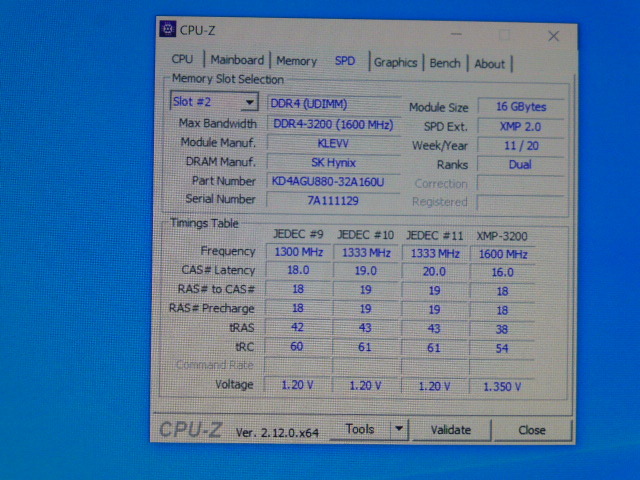
Task: Click the tRC value 54
Action: point(502,349)
